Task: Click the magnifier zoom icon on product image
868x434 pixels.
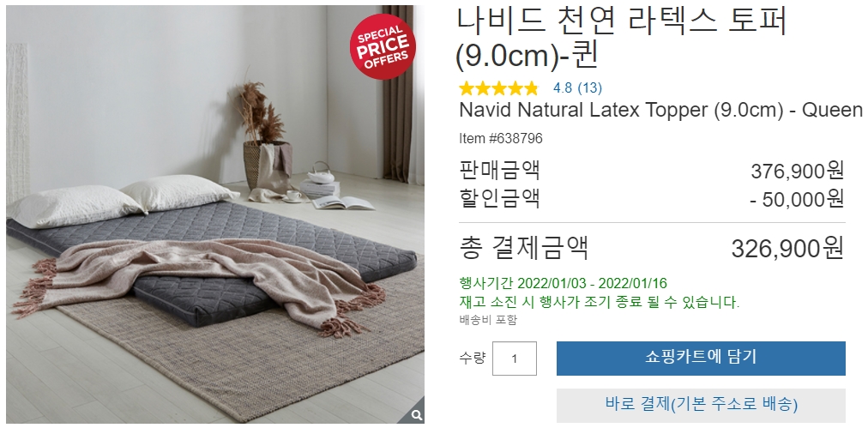Action: (x=418, y=415)
